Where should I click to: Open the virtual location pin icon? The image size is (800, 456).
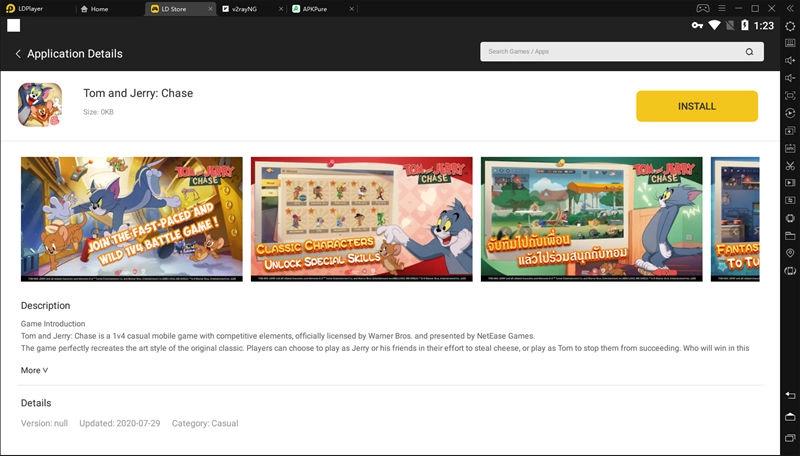(790, 253)
